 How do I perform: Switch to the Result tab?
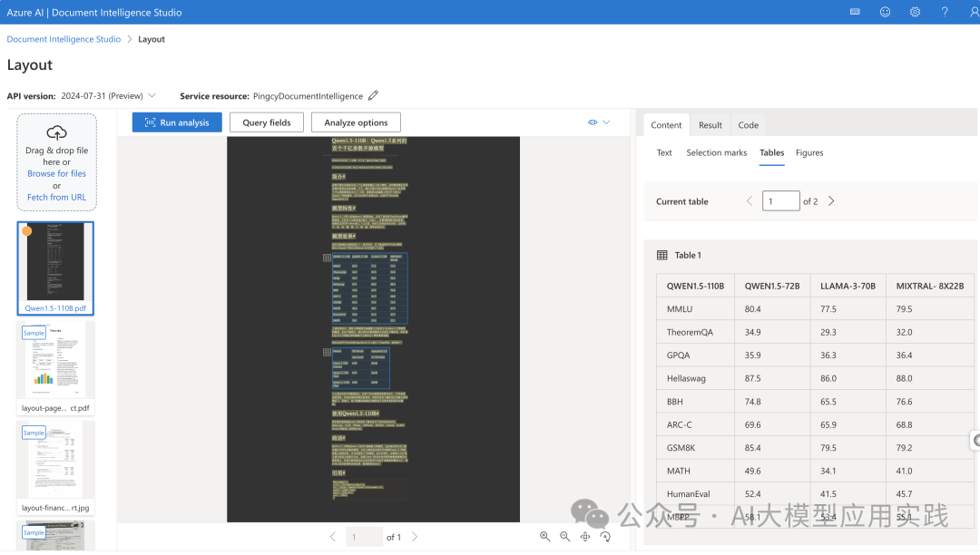pos(710,125)
